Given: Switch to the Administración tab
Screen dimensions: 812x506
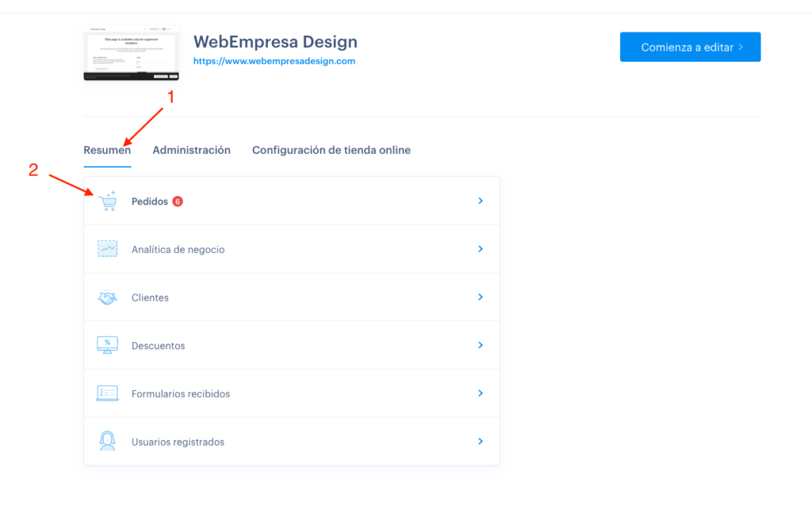Looking at the screenshot, I should click(x=192, y=150).
